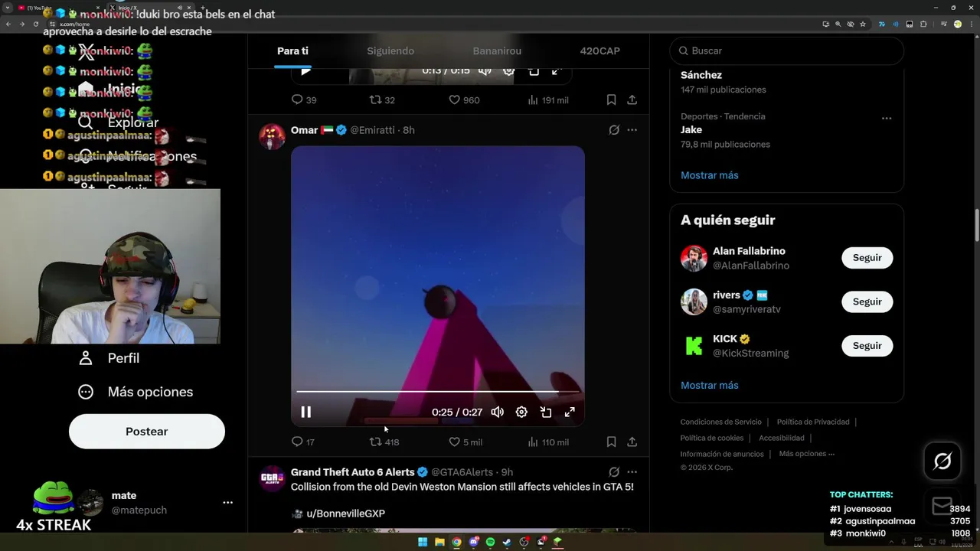Screen dimensions: 980x551
Task: Repost the top tweet with 32 reposts
Action: (382, 99)
